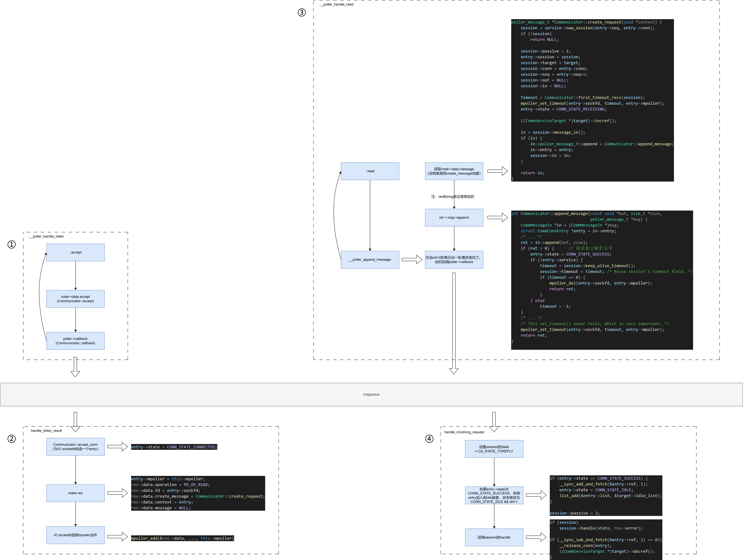
Task: Click the circled number 3 label
Action: [302, 12]
